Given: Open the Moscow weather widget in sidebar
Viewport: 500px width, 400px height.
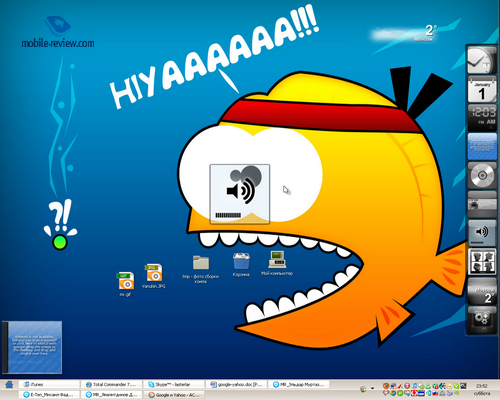Looking at the screenshot, I should click(482, 292).
